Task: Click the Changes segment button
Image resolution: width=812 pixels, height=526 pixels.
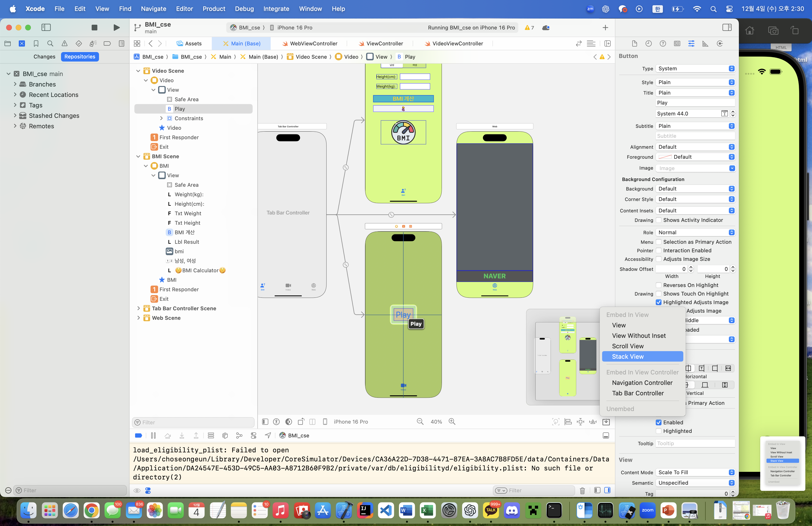Action: click(x=44, y=57)
